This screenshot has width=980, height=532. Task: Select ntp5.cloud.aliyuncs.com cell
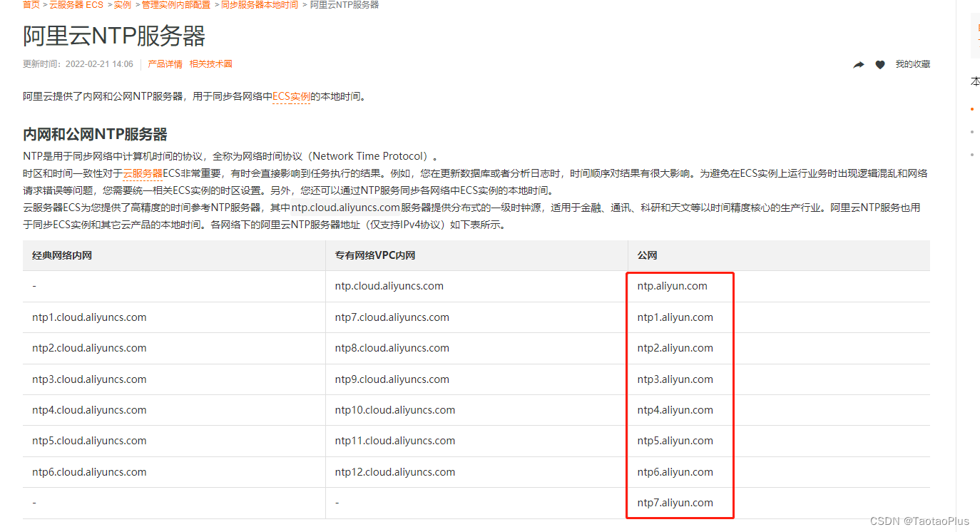tap(174, 441)
